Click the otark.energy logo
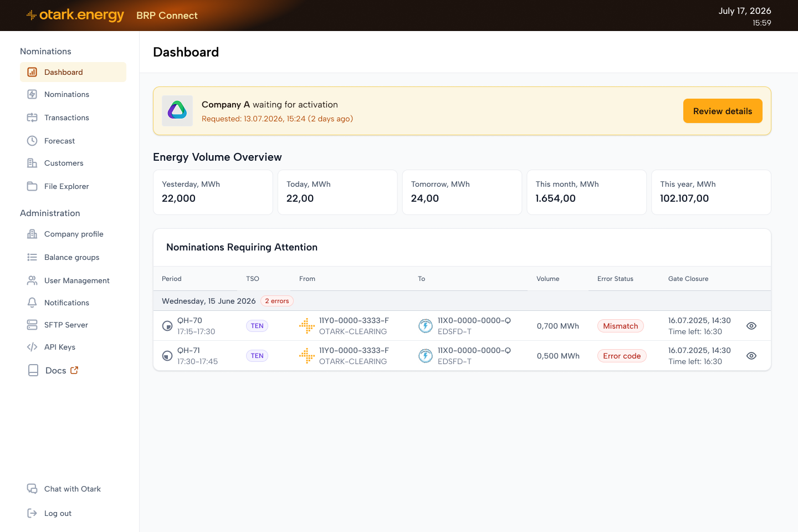798x532 pixels. (x=75, y=15)
